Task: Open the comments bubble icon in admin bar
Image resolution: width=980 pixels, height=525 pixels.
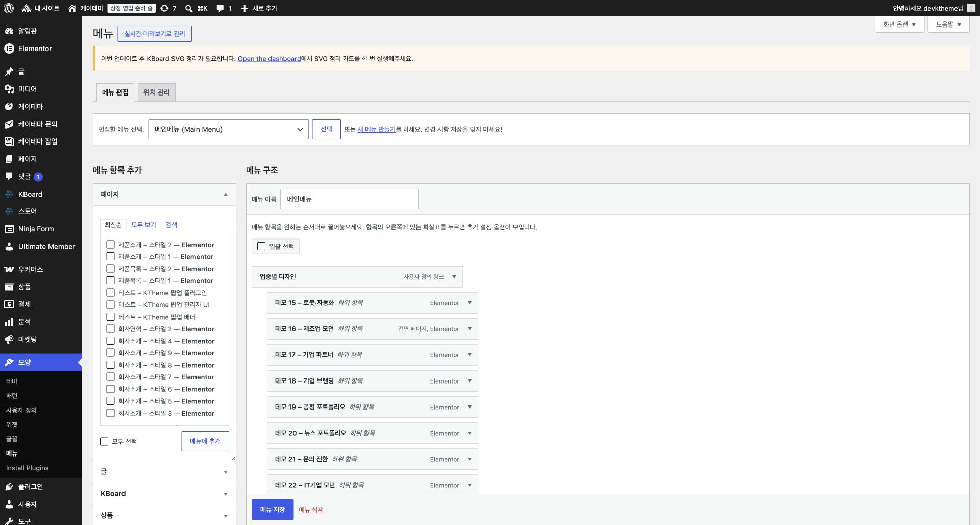Action: click(x=220, y=8)
